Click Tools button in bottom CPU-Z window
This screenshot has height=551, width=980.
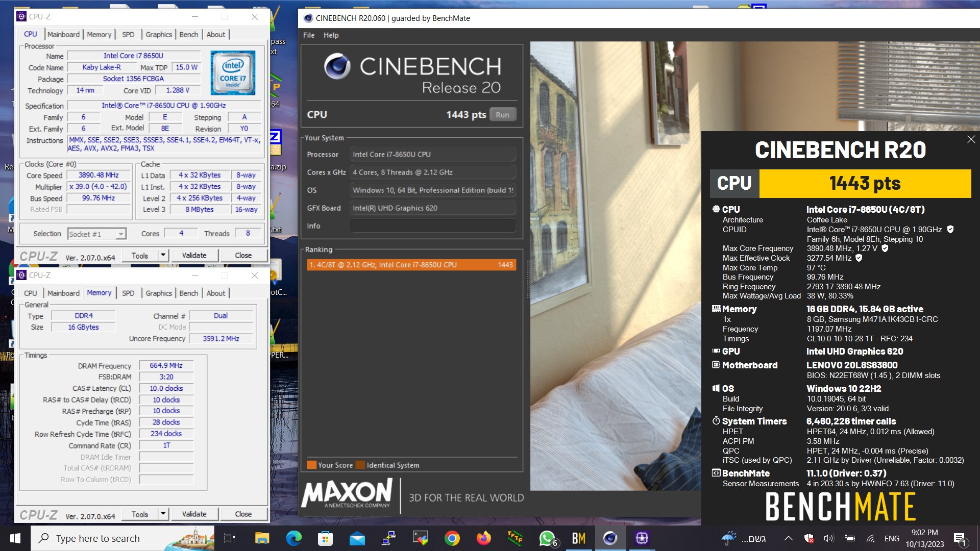[x=140, y=514]
